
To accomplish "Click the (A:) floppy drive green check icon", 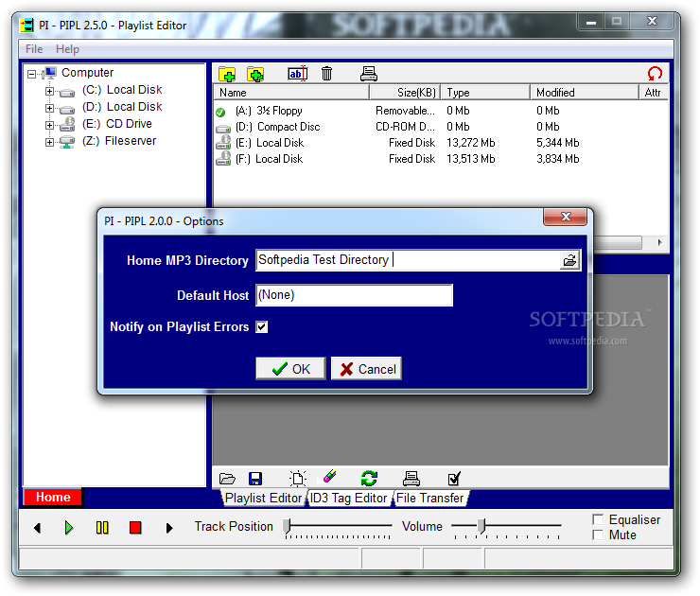I will pyautogui.click(x=220, y=112).
